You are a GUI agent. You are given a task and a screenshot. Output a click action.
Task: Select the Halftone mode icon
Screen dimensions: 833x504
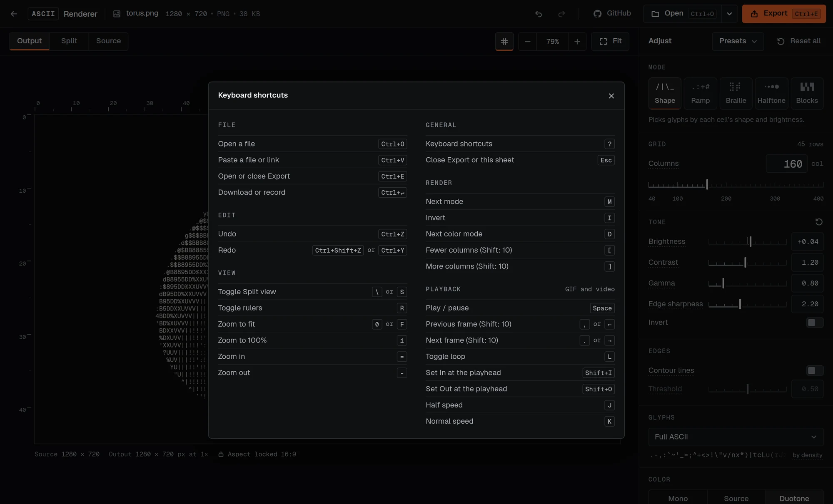pyautogui.click(x=771, y=93)
